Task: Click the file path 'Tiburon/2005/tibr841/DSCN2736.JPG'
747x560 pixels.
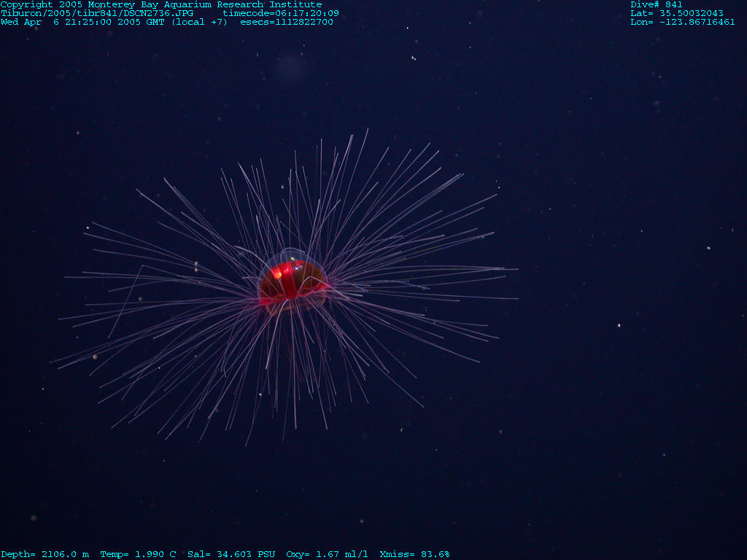Action: (x=97, y=13)
